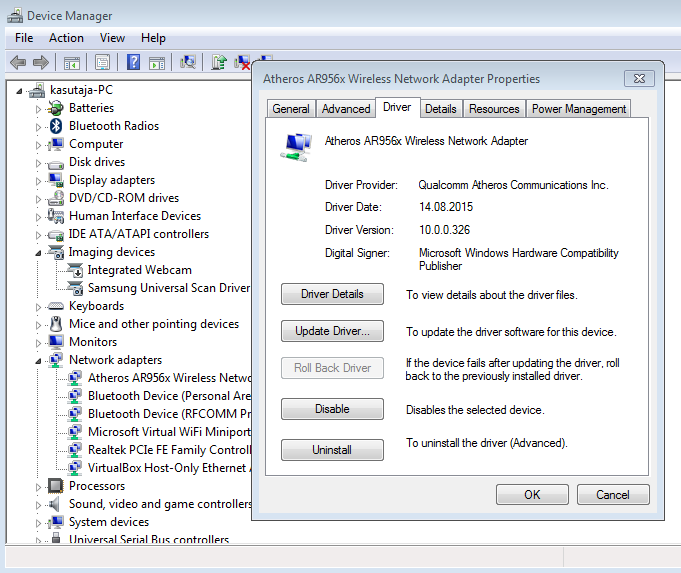
Task: Click the Uninstall button in dialog
Action: click(332, 450)
